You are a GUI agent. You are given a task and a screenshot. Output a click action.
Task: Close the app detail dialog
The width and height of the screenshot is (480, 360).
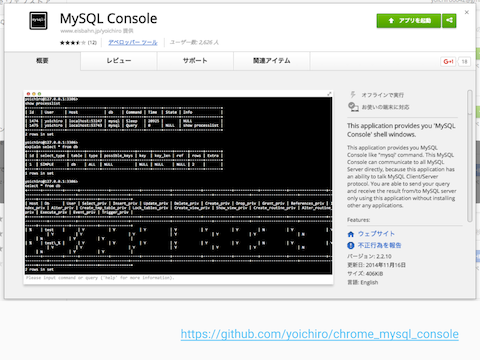click(467, 12)
